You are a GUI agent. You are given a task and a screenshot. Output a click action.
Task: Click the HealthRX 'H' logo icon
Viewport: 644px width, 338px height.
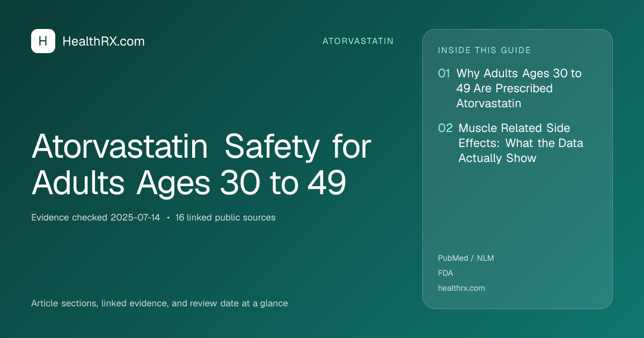pyautogui.click(x=43, y=41)
